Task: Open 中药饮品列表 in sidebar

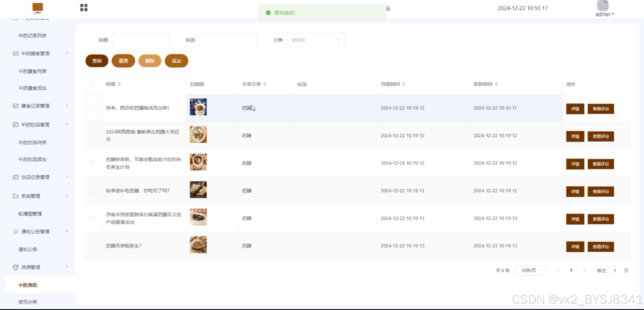Action: click(32, 143)
